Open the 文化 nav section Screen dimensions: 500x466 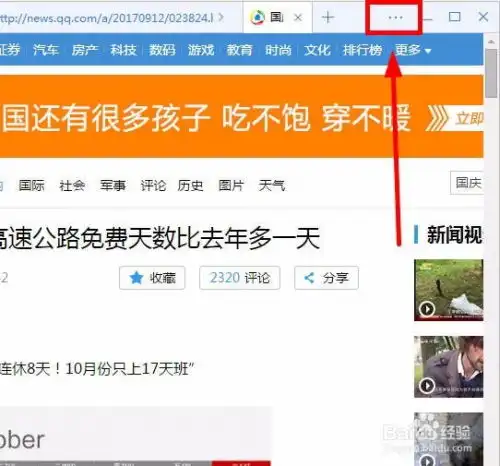[317, 50]
